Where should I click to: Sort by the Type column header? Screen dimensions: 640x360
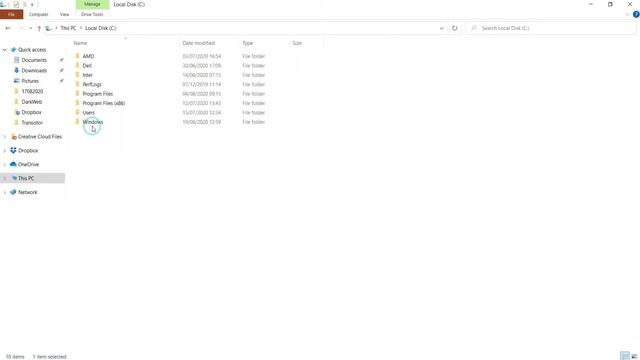click(x=248, y=43)
